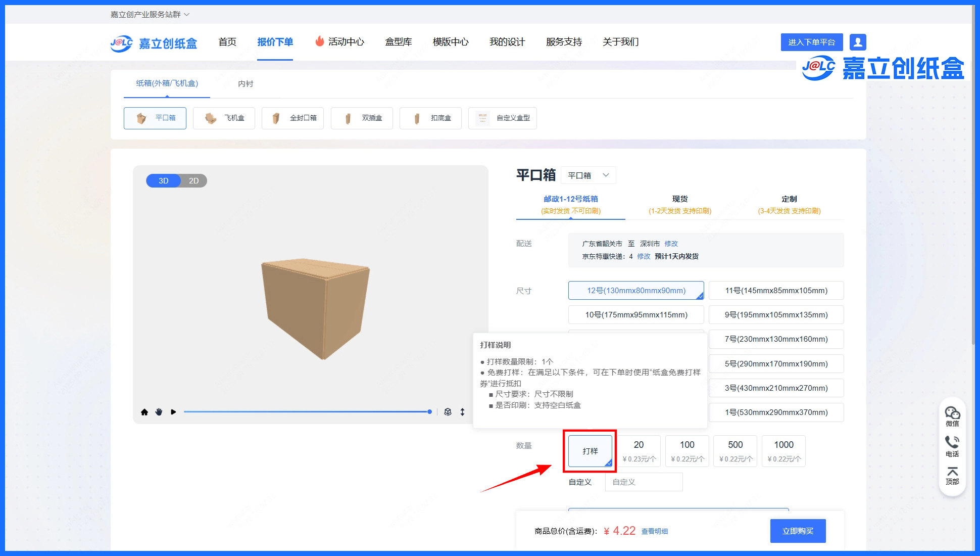Open the 盒型库 menu item

click(x=399, y=42)
